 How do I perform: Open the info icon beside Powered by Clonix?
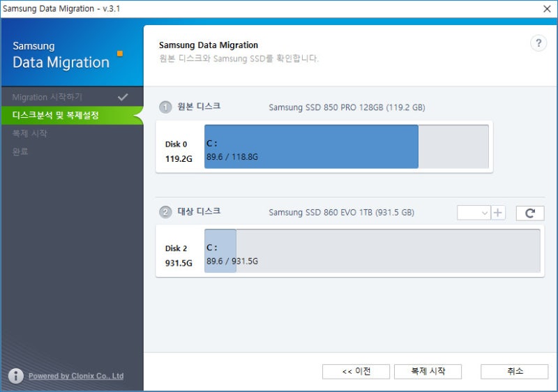point(15,376)
